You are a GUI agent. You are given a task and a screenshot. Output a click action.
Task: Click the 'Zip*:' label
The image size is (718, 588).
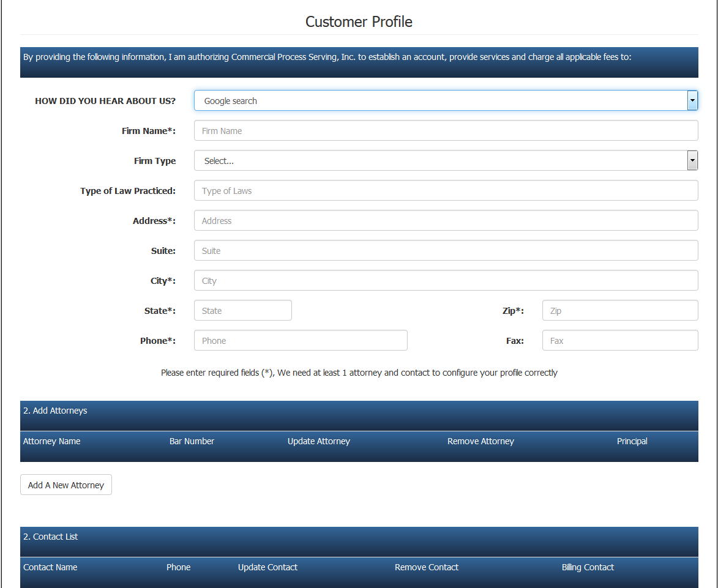pyautogui.click(x=514, y=311)
